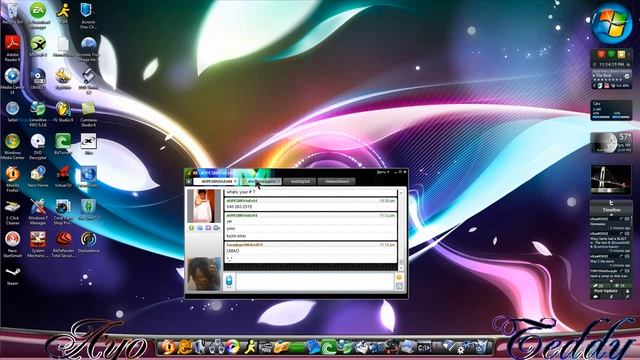Open the Windows Media Center desktop icon

coord(12,146)
